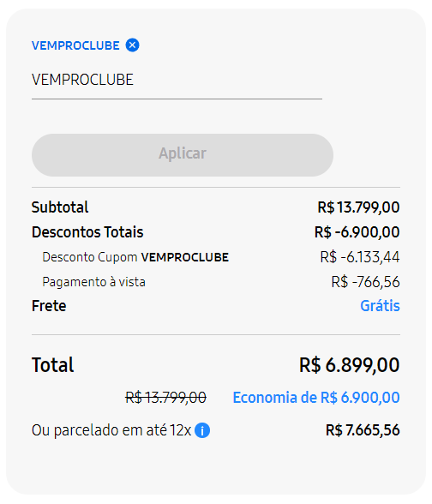
Task: Select the Frete label
Action: pos(49,306)
